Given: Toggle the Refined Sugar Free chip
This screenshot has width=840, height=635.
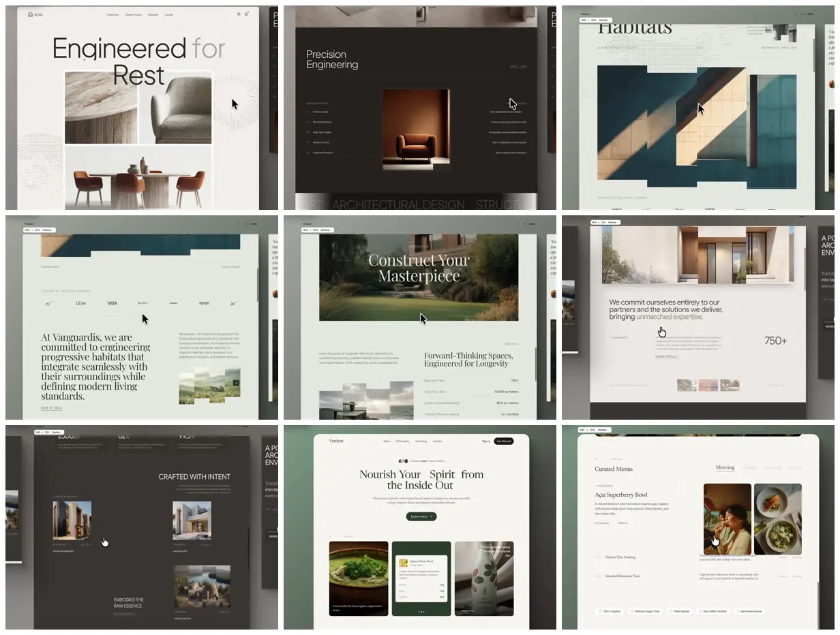Looking at the screenshot, I should [x=645, y=611].
